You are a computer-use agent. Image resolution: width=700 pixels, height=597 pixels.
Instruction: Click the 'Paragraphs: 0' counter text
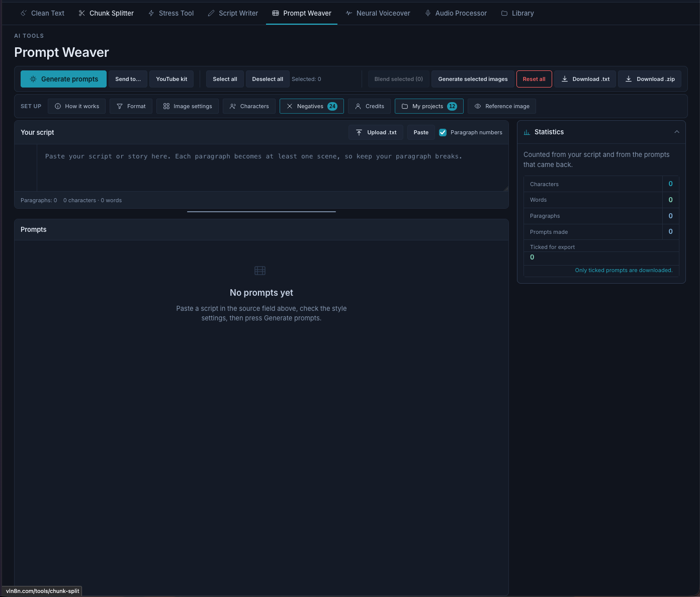click(39, 200)
